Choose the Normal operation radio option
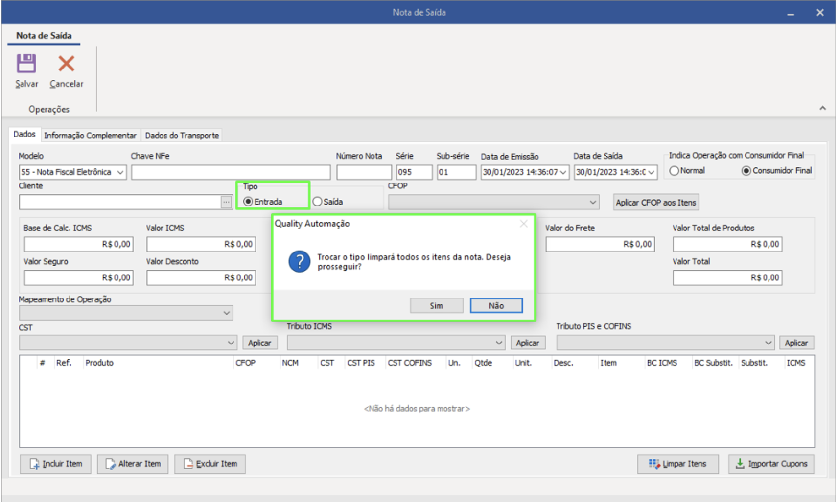 point(675,171)
